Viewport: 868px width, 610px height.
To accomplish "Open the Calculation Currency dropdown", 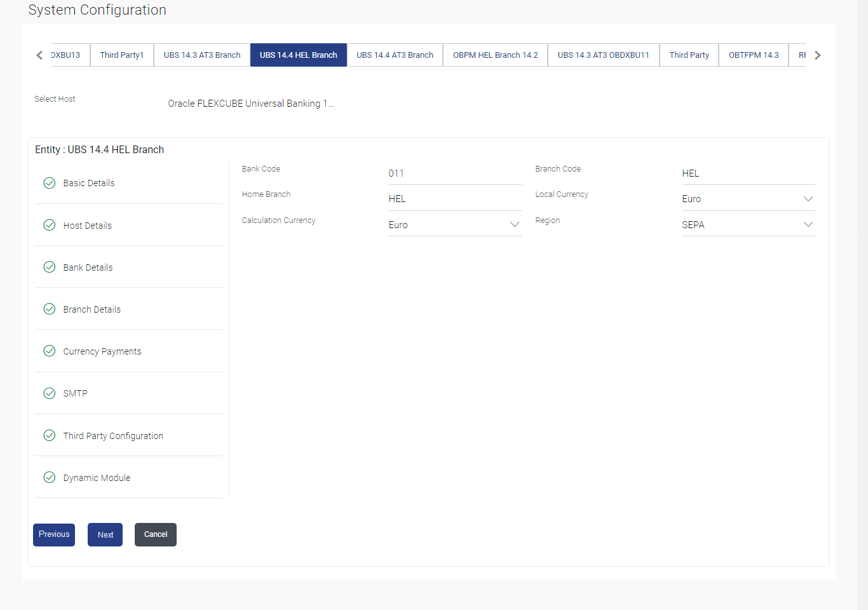I will click(455, 224).
